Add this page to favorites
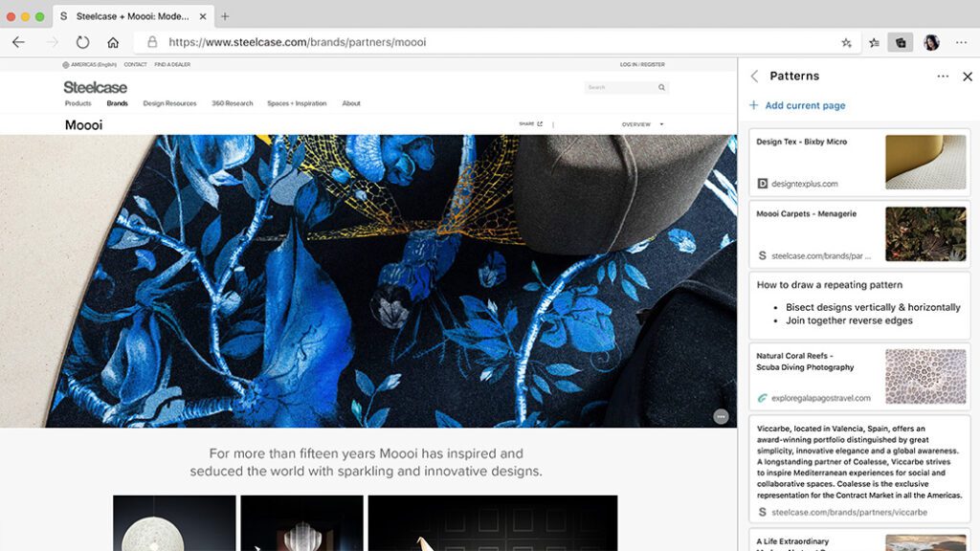The width and height of the screenshot is (980, 551). 846,42
